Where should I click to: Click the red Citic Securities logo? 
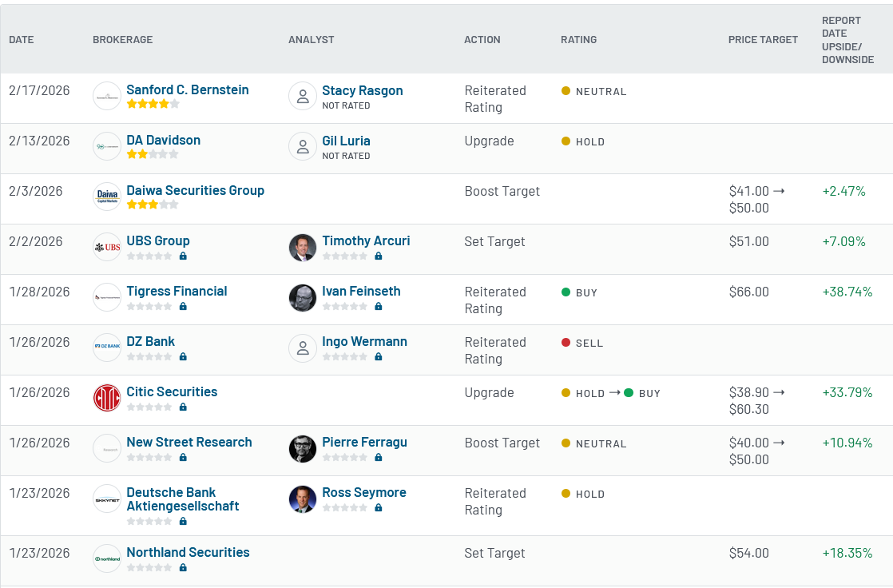point(107,398)
